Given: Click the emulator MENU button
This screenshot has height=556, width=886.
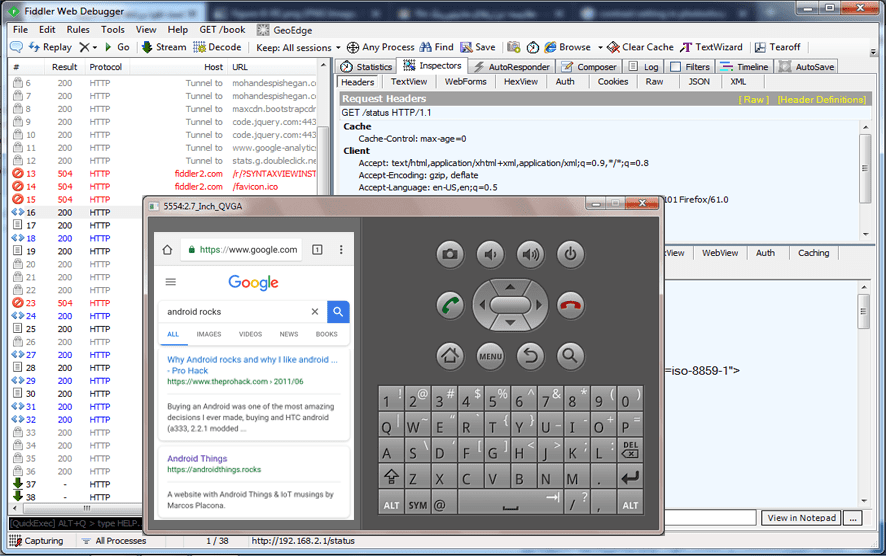Looking at the screenshot, I should click(x=490, y=356).
